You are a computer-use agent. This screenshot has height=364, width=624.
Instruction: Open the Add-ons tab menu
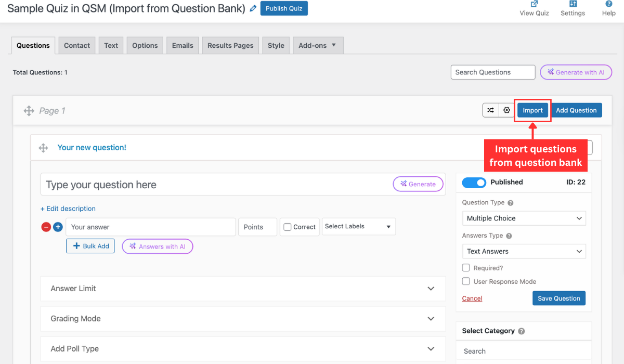click(x=318, y=45)
